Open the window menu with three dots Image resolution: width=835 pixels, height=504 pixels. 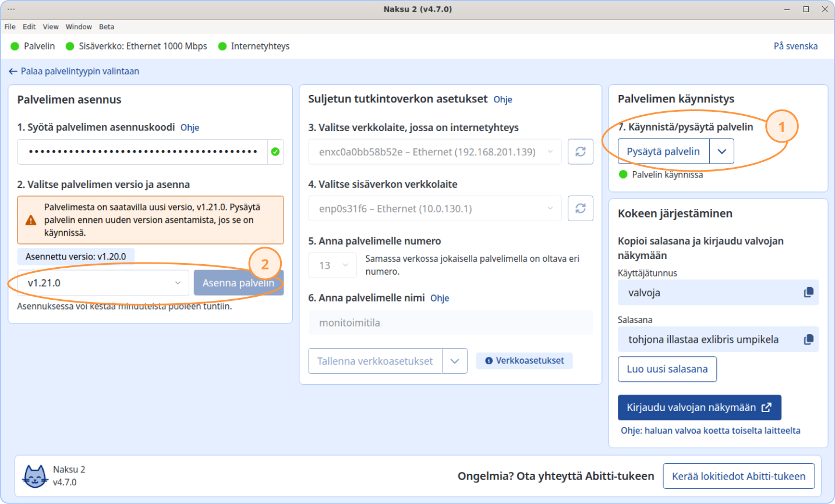click(x=11, y=9)
